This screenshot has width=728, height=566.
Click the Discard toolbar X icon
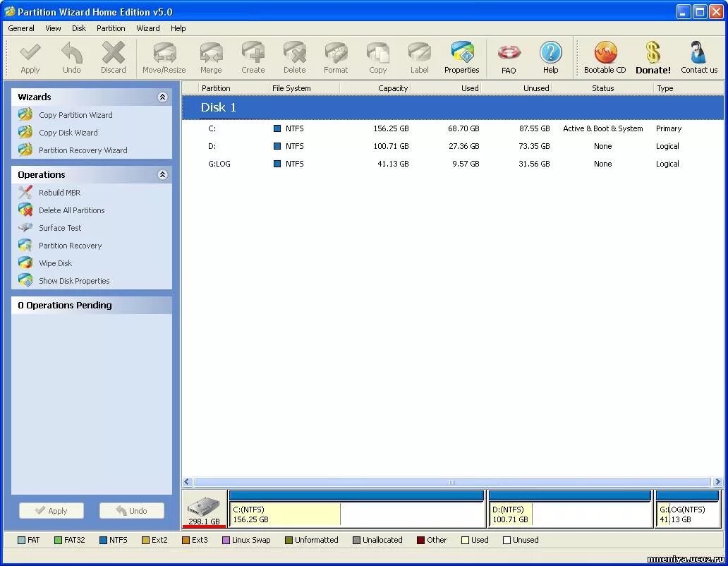pos(114,52)
